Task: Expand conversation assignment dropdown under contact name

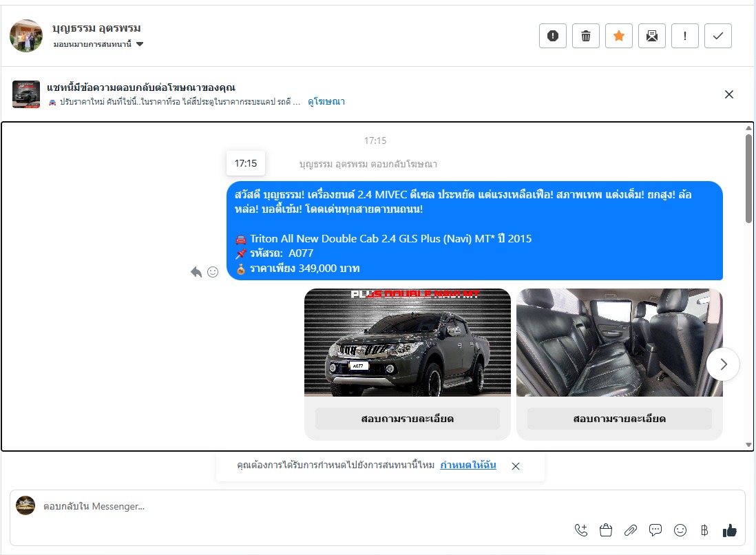Action: click(98, 44)
